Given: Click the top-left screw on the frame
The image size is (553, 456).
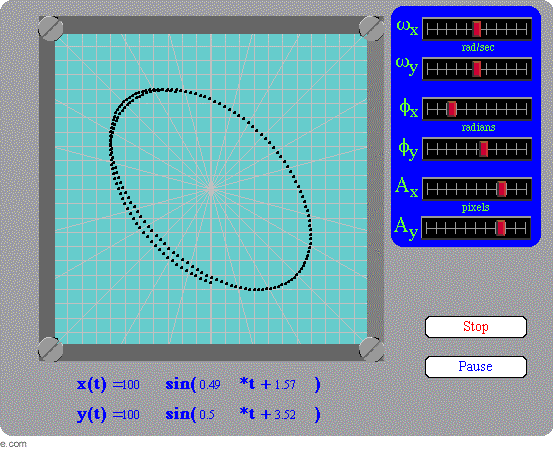Looking at the screenshot, I should (x=50, y=28).
